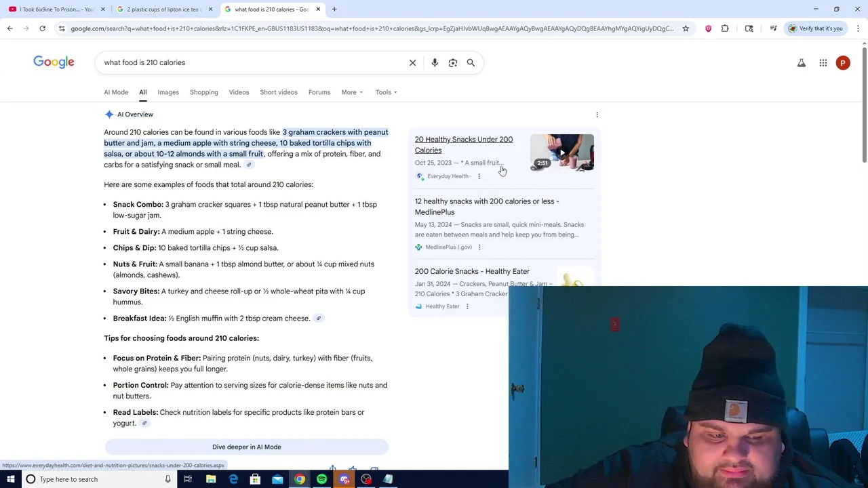Viewport: 868px width, 488px height.
Task: Open a new browser tab
Action: click(x=334, y=9)
